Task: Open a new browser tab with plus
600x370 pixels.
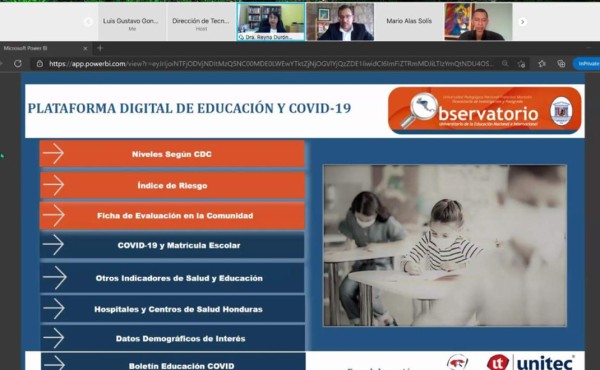Action: [100, 48]
